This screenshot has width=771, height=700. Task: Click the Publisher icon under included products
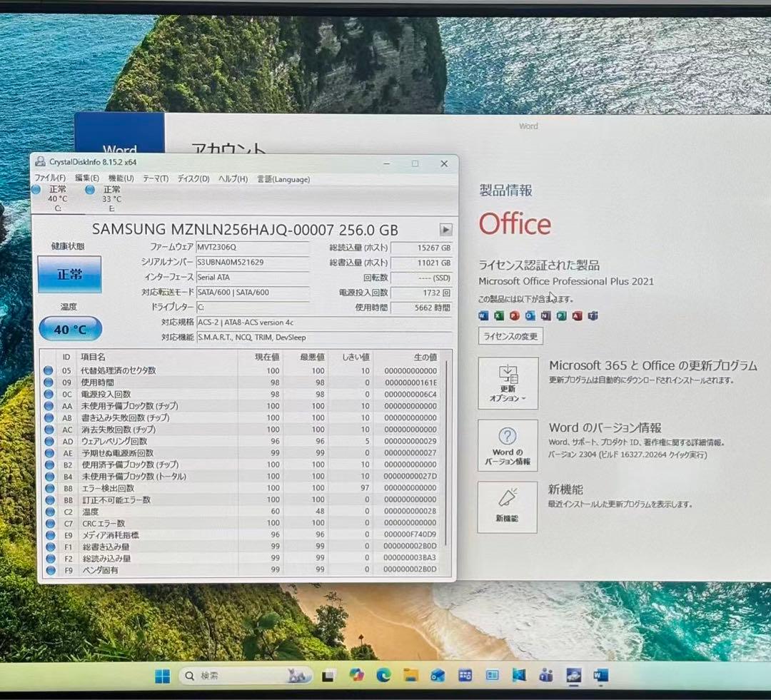(x=562, y=315)
